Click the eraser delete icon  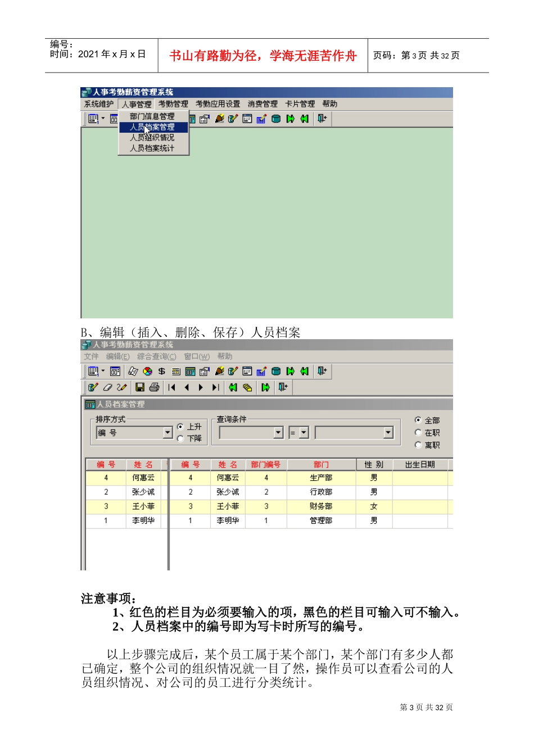click(107, 387)
